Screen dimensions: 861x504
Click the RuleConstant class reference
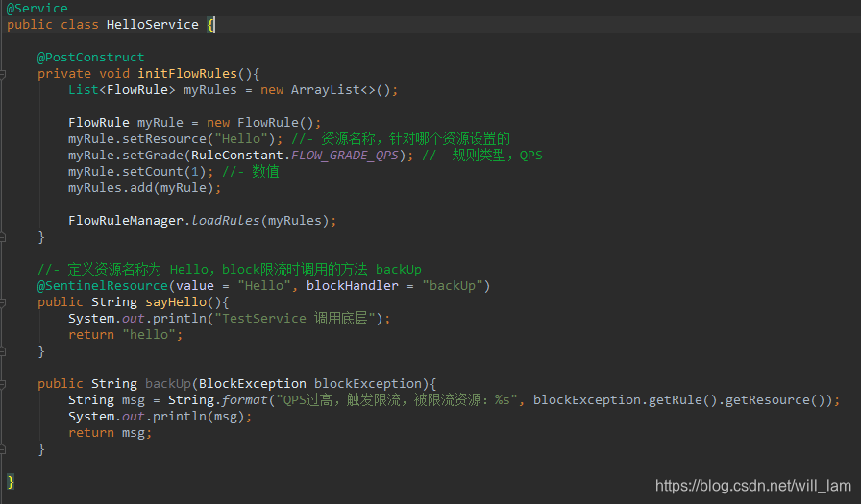pos(237,156)
